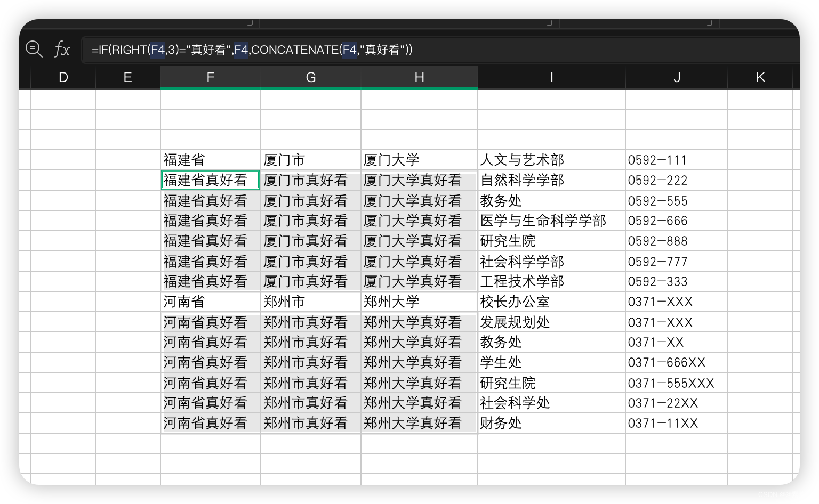Select column I header
Screen dimensions: 819x504
551,78
